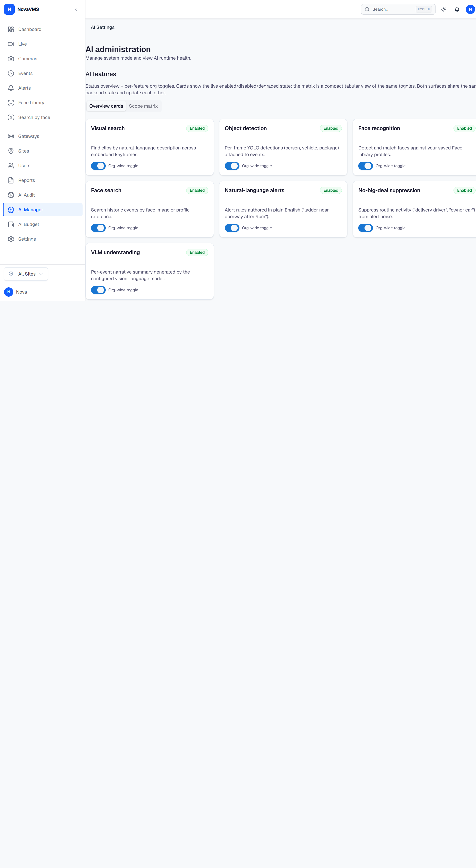The image size is (476, 868).
Task: Open Gateways in the sidebar
Action: [43, 137]
